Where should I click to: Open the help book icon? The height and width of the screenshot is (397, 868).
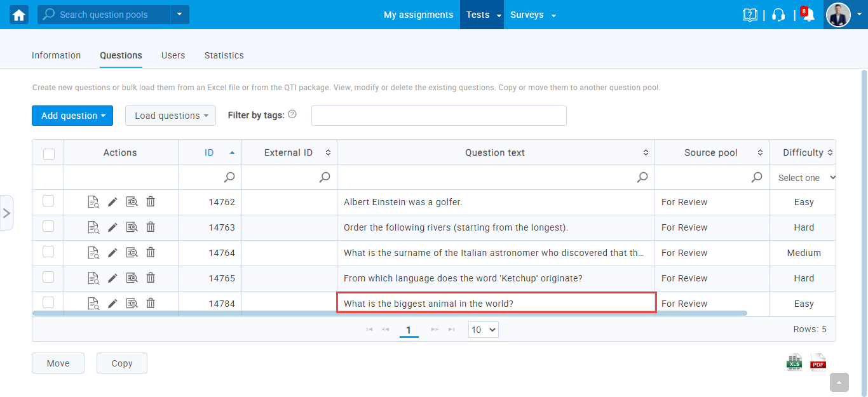750,15
